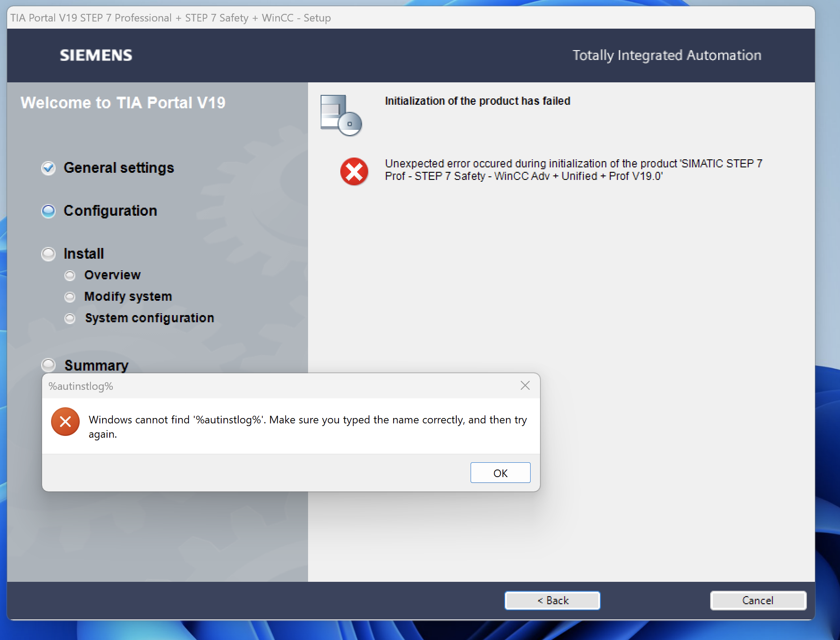
Task: Click the 'Windows cannot find' error message text
Action: (308, 427)
